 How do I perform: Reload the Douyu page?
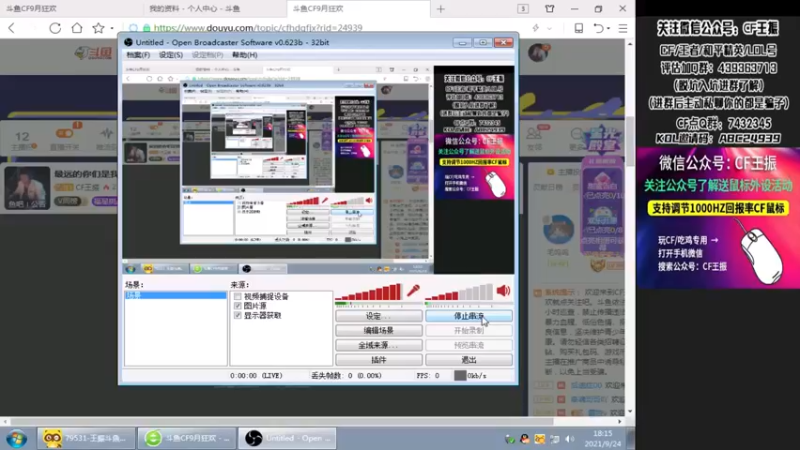[55, 28]
